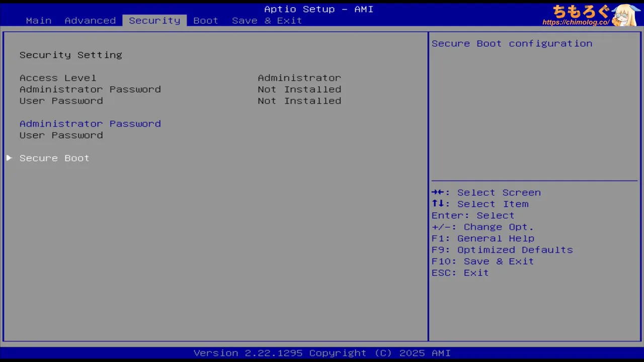This screenshot has width=644, height=362.
Task: Click the left-right arrows Select Screen icon
Action: click(438, 193)
